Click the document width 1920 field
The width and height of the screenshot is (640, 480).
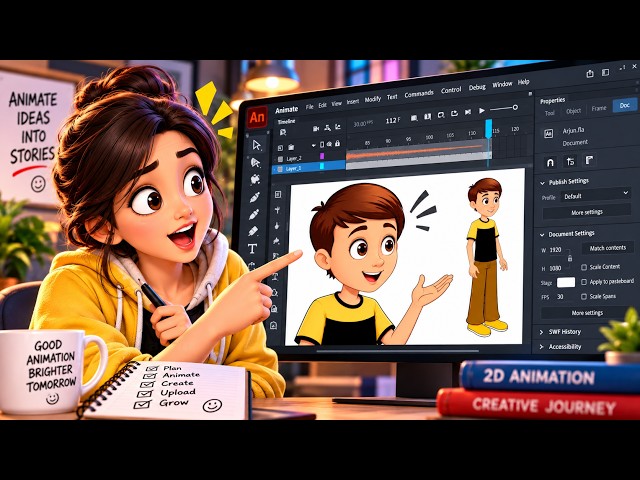pos(558,250)
